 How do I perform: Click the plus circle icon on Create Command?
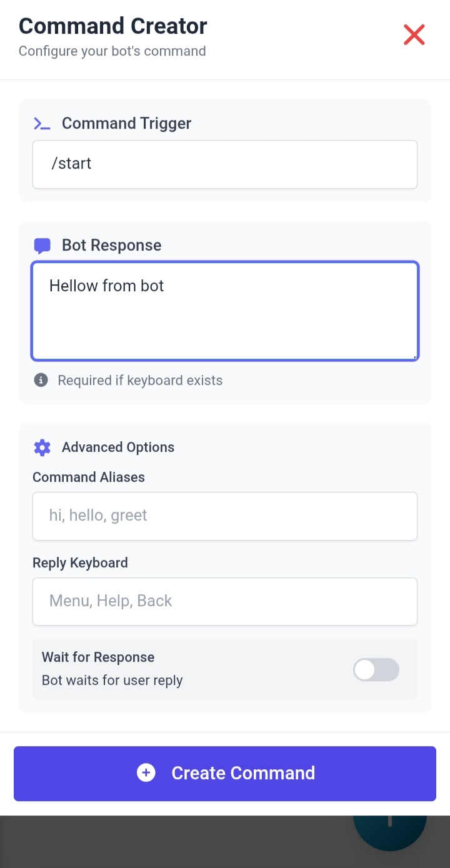click(x=146, y=773)
